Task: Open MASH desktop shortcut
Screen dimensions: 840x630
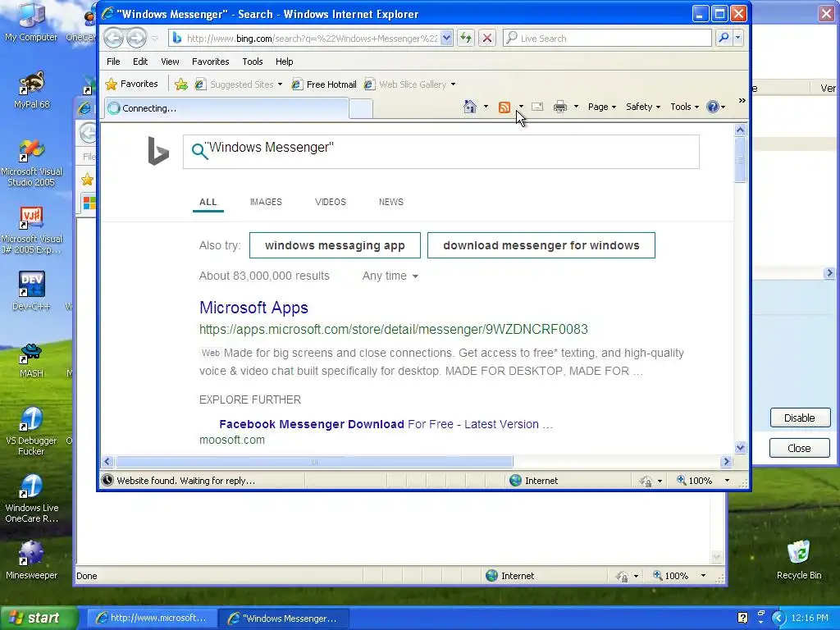Action: click(x=31, y=360)
